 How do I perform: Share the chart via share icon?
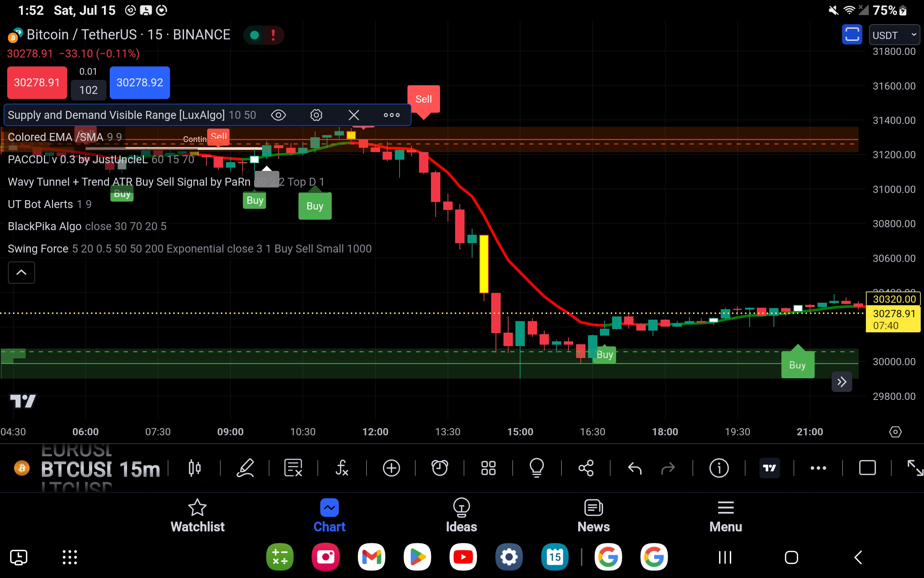tap(586, 468)
